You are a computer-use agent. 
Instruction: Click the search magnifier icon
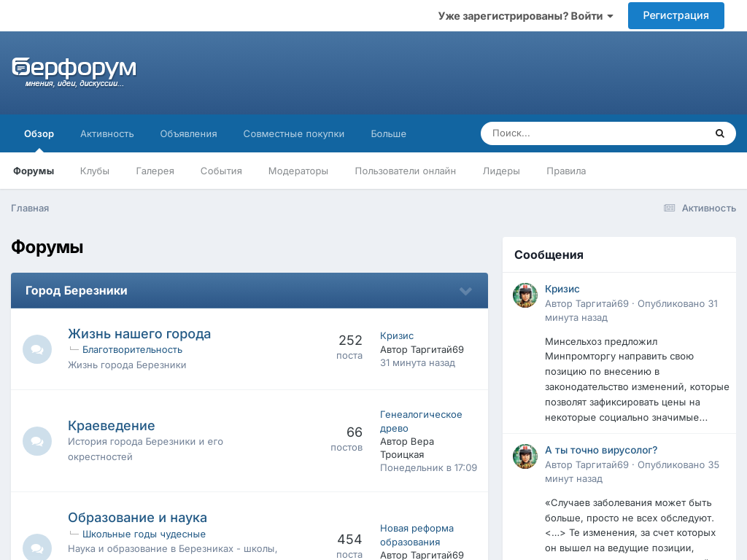719,133
